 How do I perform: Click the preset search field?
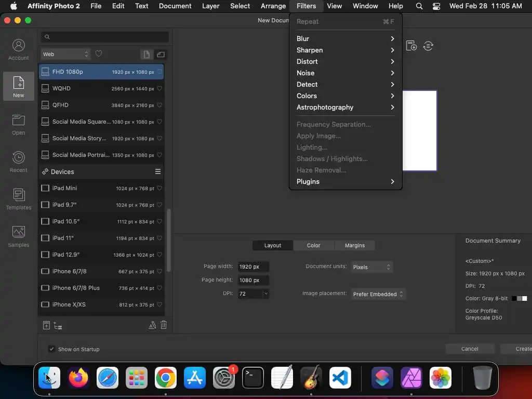point(105,37)
